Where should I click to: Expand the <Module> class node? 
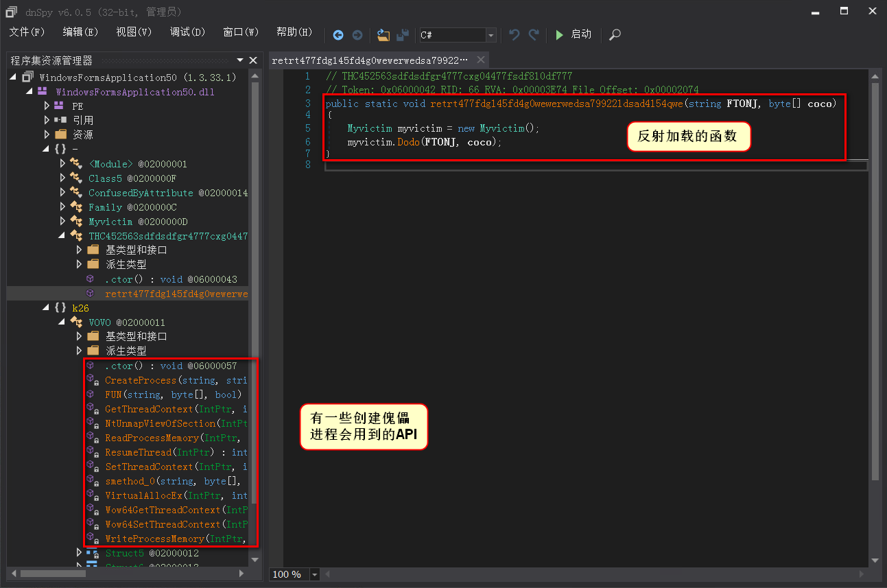[x=63, y=164]
